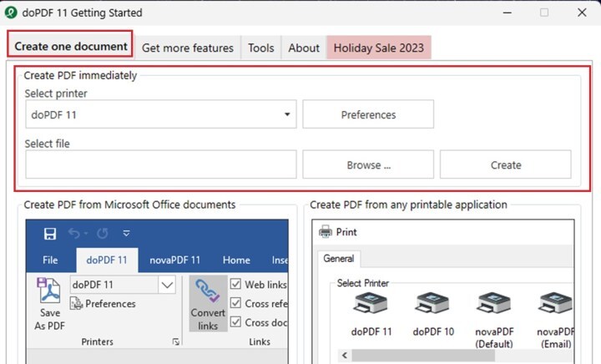This screenshot has height=364, width=601.
Task: Expand doPDF 11 combo box in Word ribbon
Action: 167,285
